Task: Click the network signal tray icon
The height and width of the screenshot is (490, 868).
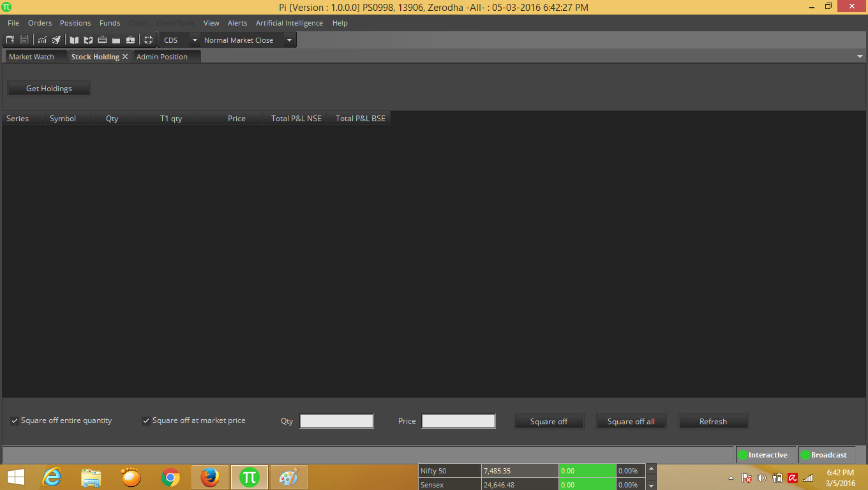Action: [808, 478]
